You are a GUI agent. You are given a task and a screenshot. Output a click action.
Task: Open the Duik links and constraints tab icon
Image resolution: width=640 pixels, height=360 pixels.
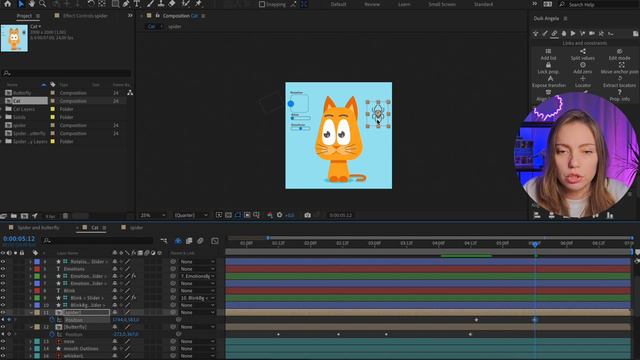(554, 33)
